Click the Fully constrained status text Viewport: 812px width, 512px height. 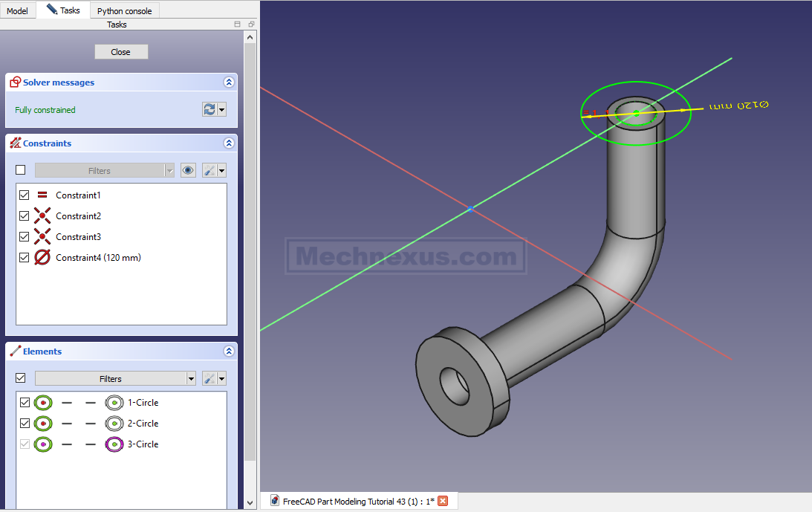(x=45, y=110)
